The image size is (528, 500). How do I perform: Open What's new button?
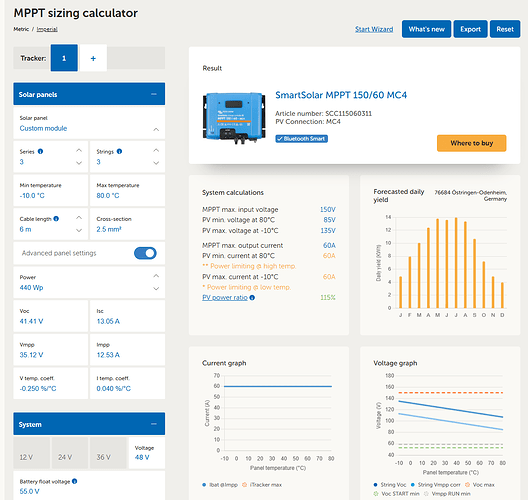click(426, 29)
